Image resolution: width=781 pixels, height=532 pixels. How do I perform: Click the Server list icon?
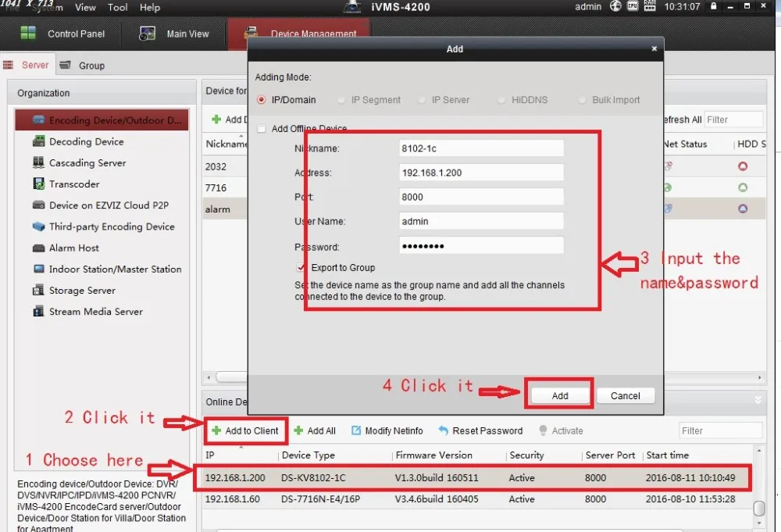[8, 66]
